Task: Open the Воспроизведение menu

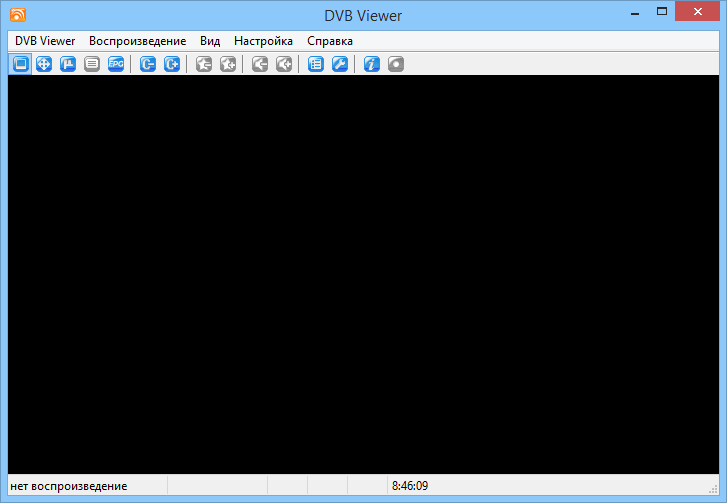Action: 138,41
